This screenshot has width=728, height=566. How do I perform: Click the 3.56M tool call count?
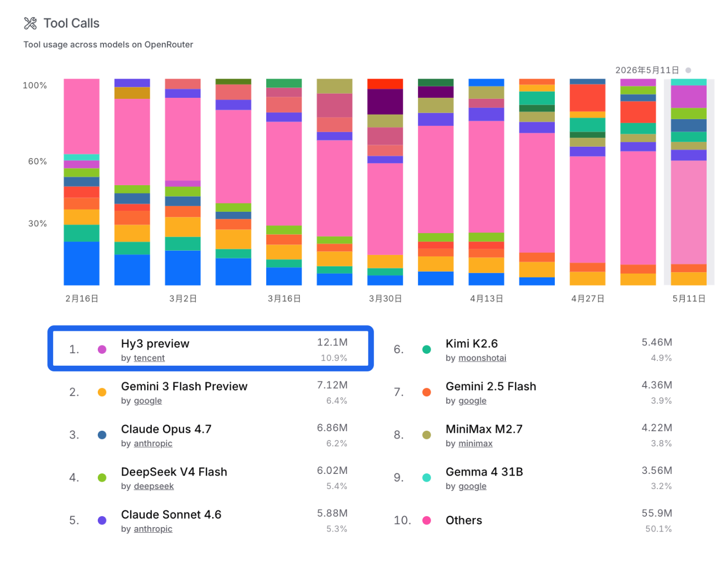click(657, 470)
